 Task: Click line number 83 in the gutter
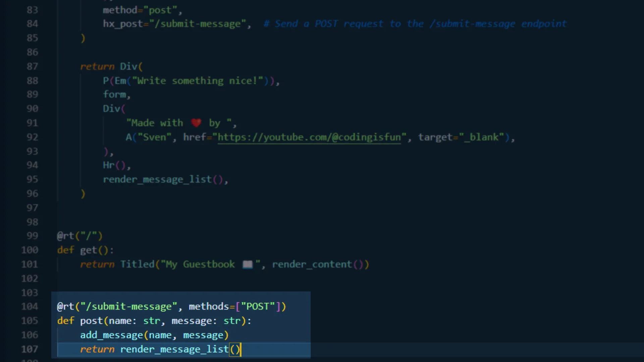32,10
